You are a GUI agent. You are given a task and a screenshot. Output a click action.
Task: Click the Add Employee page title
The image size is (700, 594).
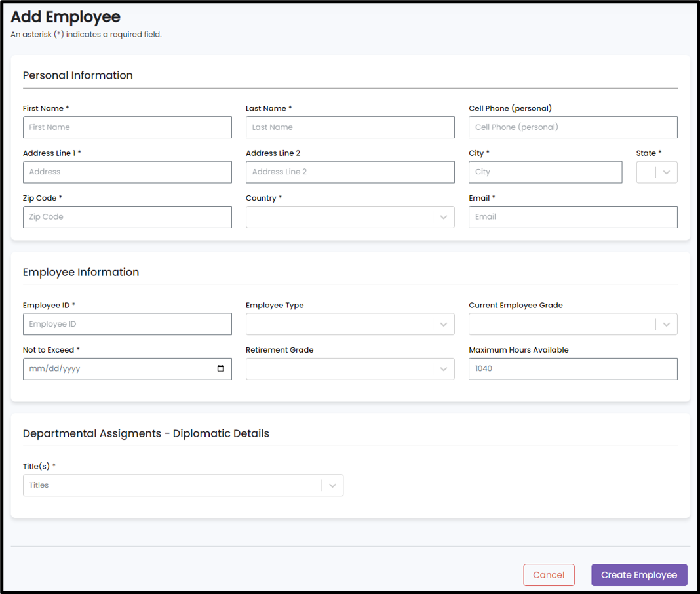coord(66,17)
